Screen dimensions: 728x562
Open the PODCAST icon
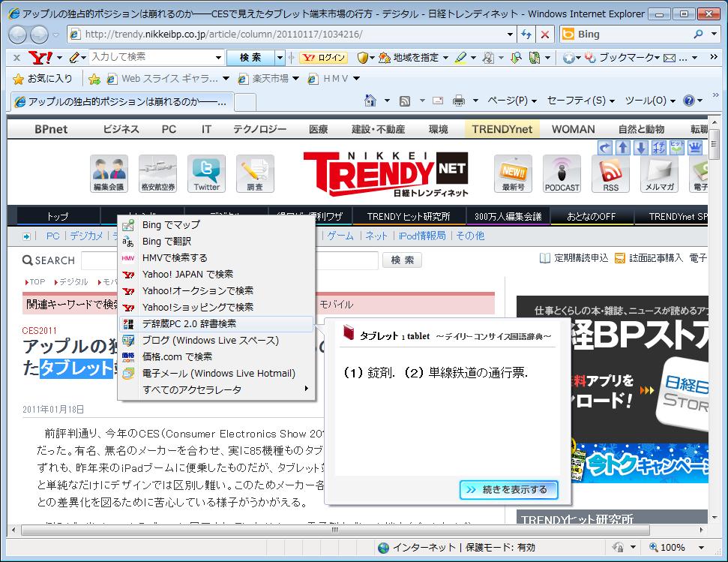(x=562, y=174)
